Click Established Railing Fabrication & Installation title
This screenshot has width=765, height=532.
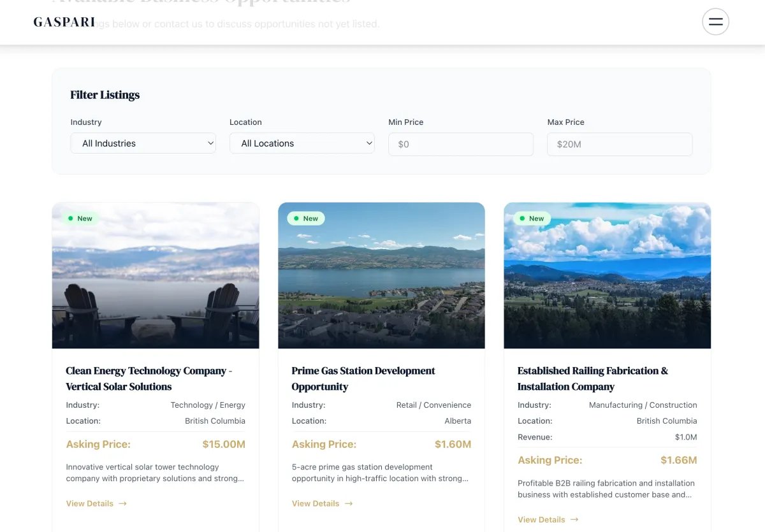click(x=592, y=378)
